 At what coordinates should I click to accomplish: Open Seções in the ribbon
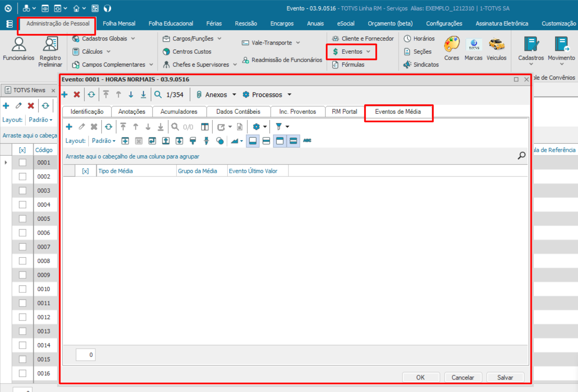pyautogui.click(x=418, y=52)
